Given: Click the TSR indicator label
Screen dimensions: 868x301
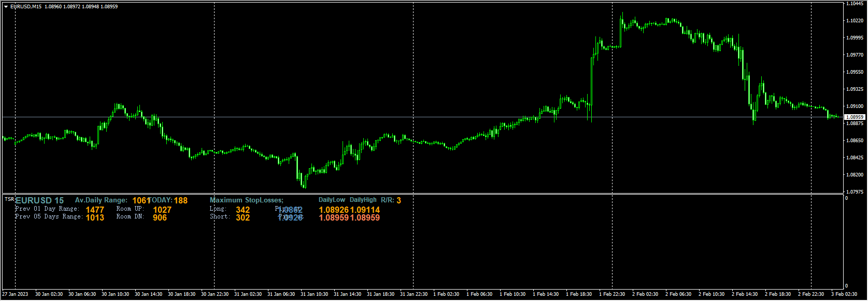Looking at the screenshot, I should coord(9,199).
